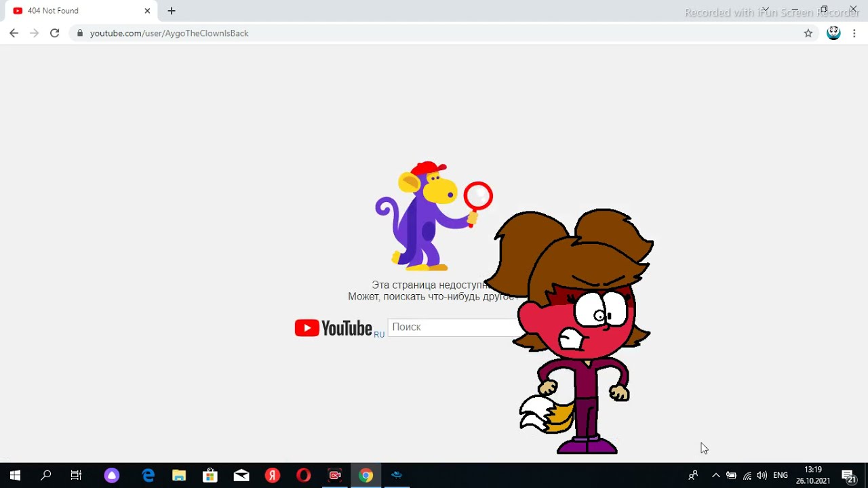This screenshot has height=488, width=868.
Task: Open the screen recorder taskbar icon
Action: pyautogui.click(x=335, y=475)
